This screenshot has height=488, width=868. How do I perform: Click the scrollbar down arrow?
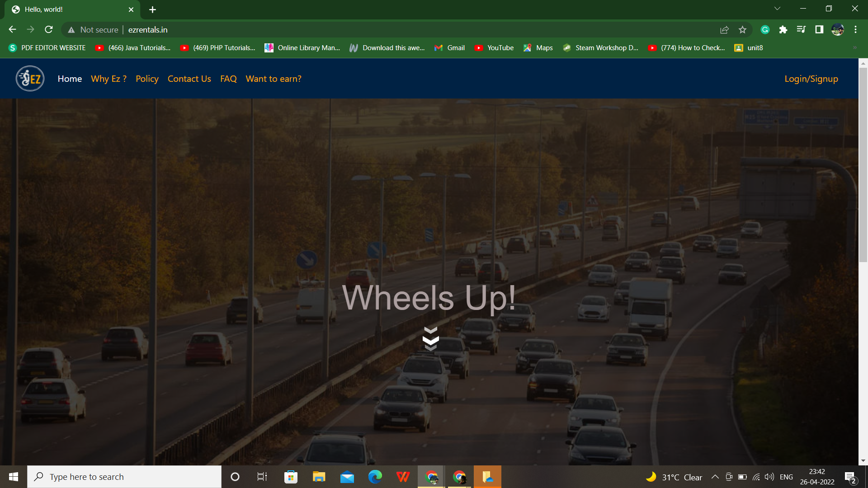[x=863, y=461]
